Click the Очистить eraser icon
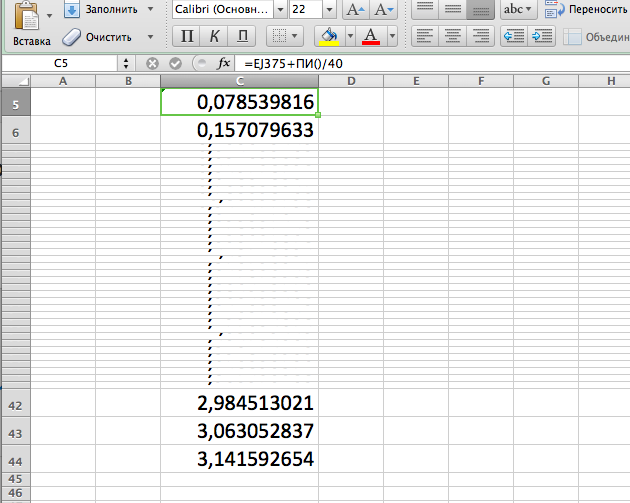 point(72,37)
